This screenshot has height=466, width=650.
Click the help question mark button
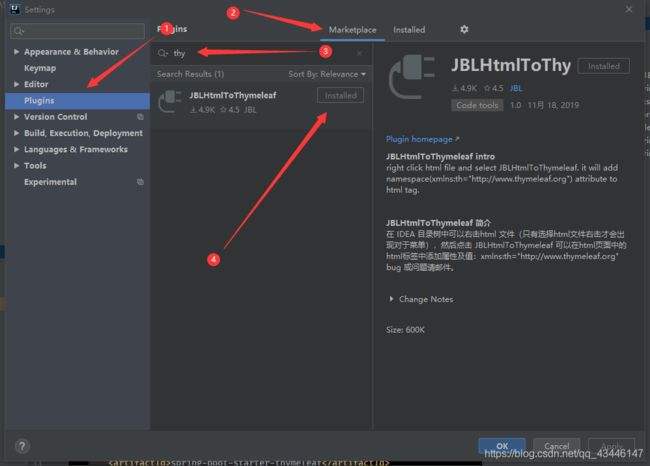click(x=22, y=446)
